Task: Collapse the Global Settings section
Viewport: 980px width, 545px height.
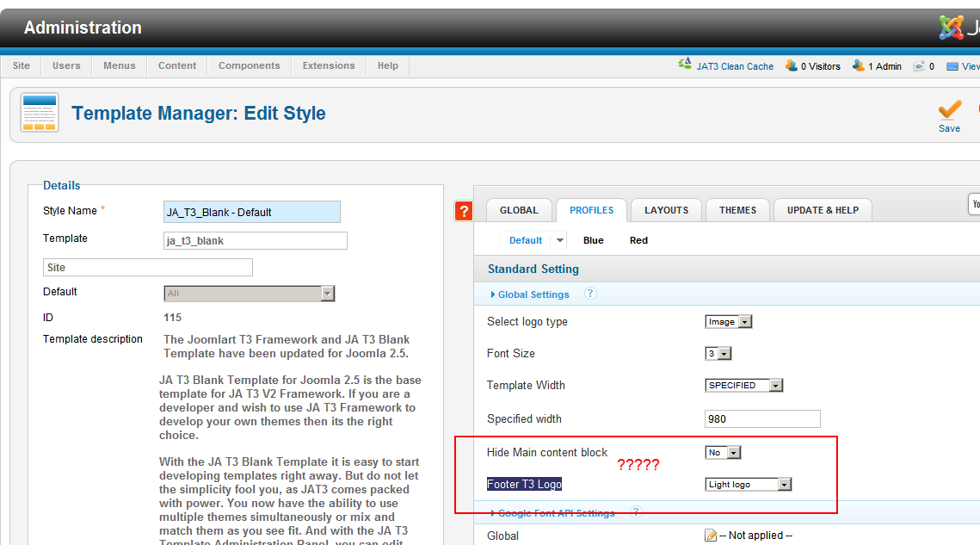Action: pos(533,294)
